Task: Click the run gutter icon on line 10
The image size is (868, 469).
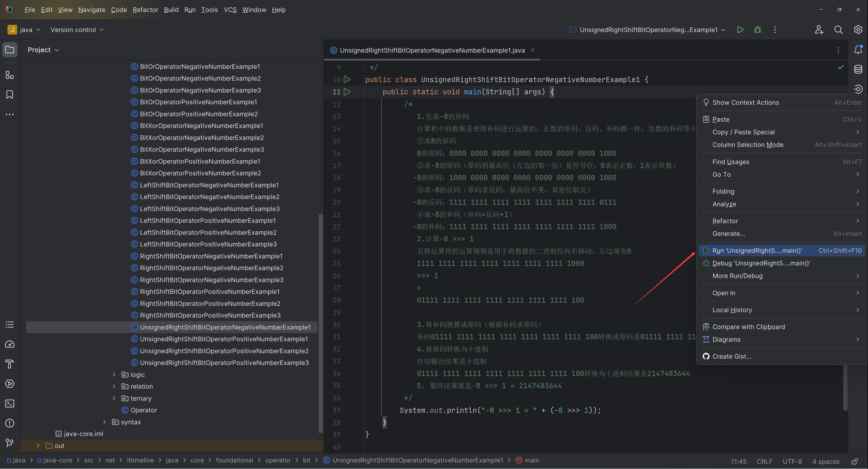Action: pos(347,79)
